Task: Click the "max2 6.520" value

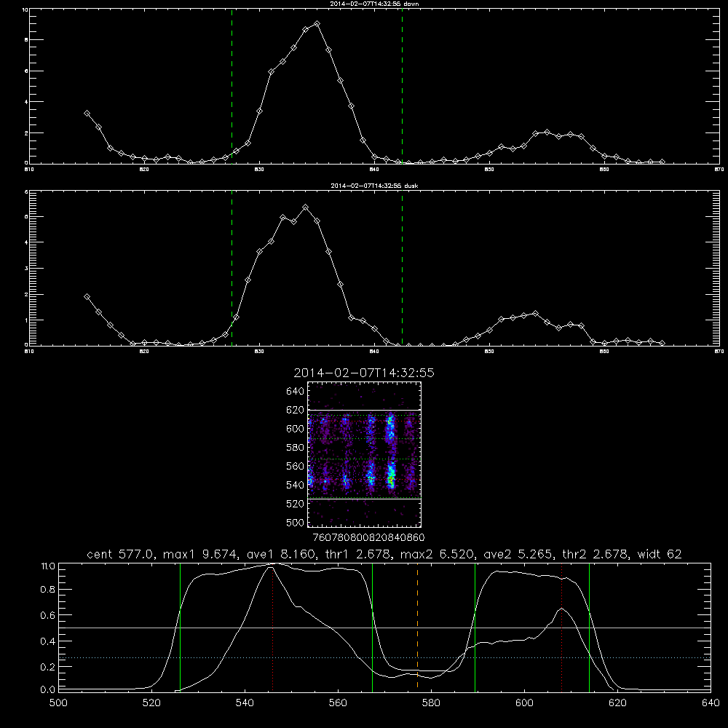Action: 436,554
